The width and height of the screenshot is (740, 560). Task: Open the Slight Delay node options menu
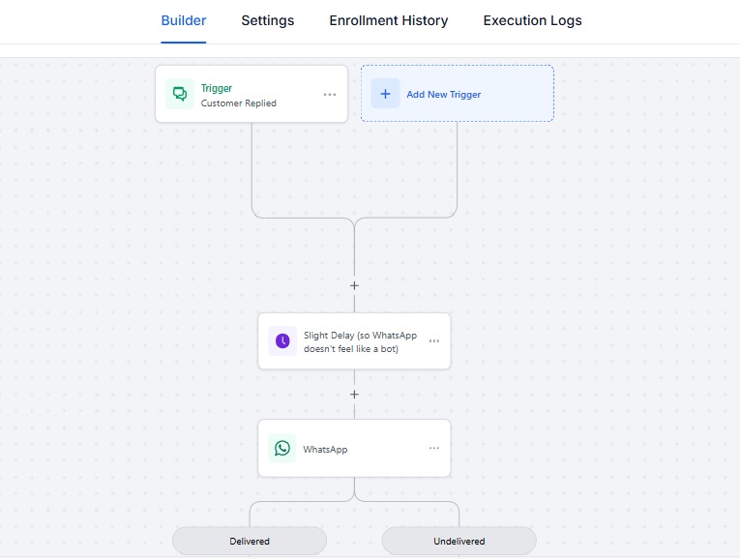point(434,341)
